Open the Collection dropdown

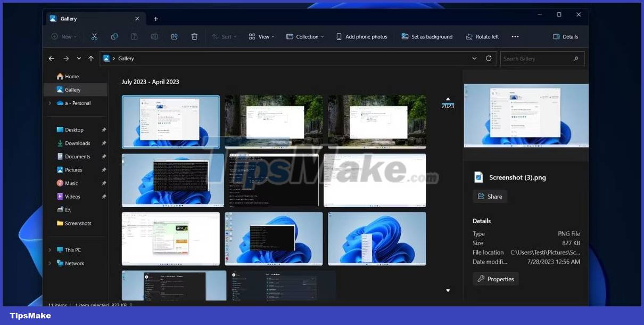point(305,36)
